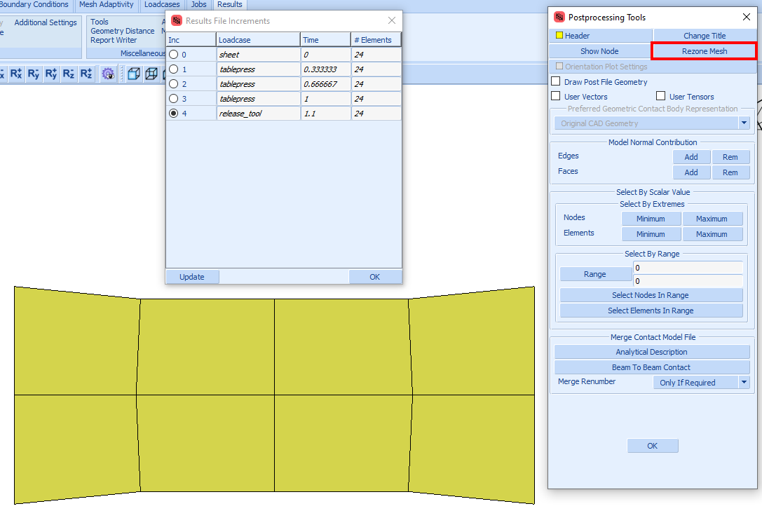
Task: Select increment 4 release_tool radio button
Action: pos(173,114)
